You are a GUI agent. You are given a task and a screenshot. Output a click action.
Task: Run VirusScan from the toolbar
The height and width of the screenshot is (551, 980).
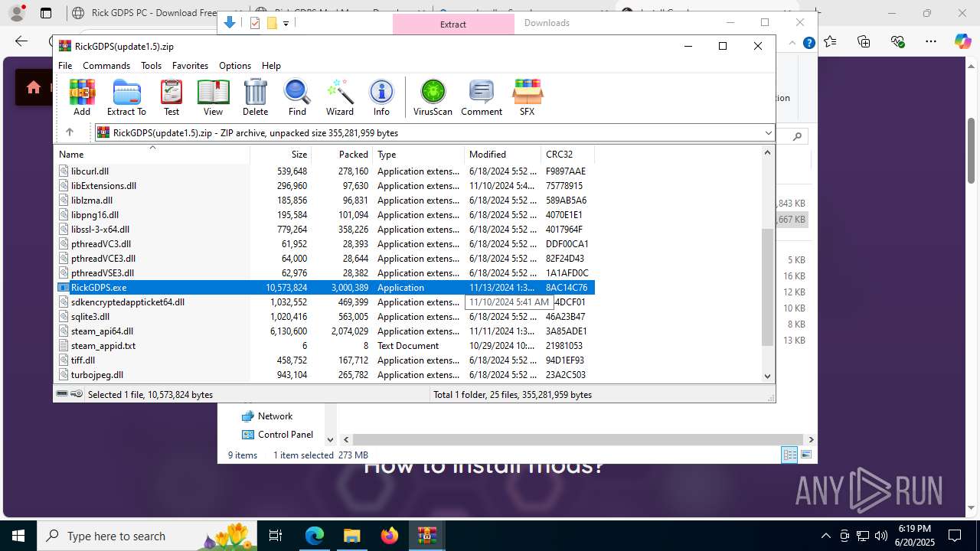pos(433,97)
